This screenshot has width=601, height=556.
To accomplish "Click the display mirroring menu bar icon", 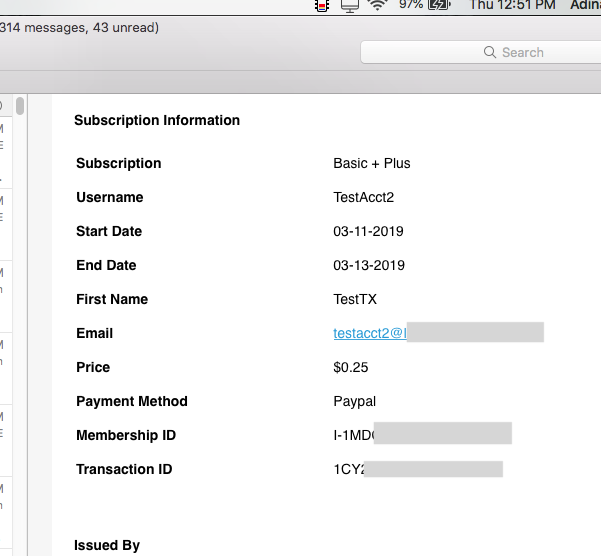I will [x=349, y=5].
